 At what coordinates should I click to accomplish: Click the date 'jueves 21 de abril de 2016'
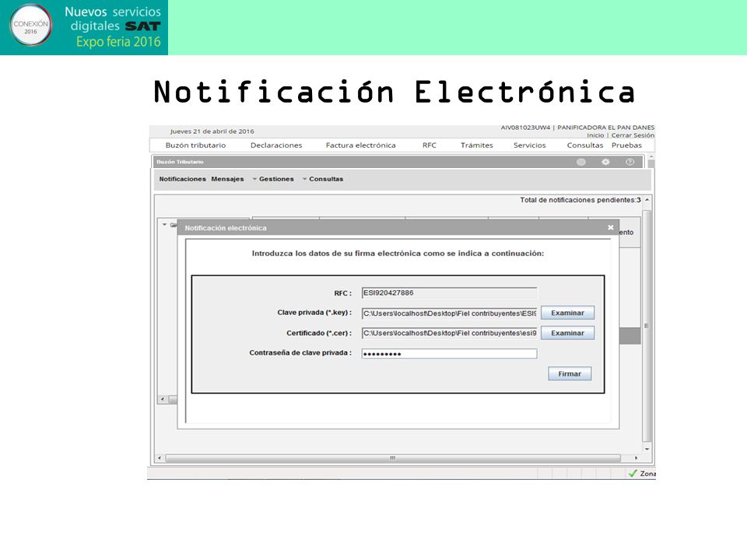212,131
